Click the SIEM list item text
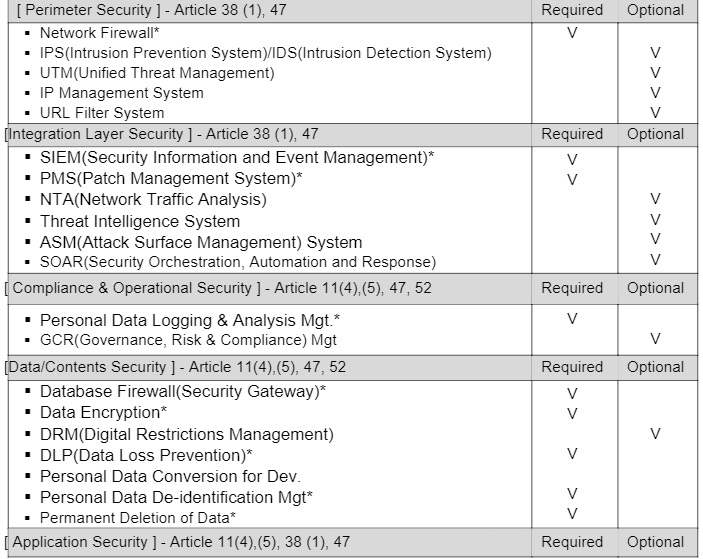 click(237, 158)
